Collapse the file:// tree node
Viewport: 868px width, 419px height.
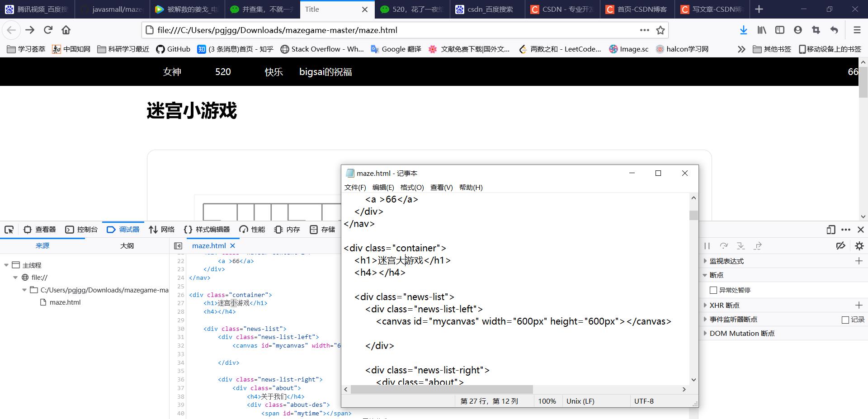(15, 278)
